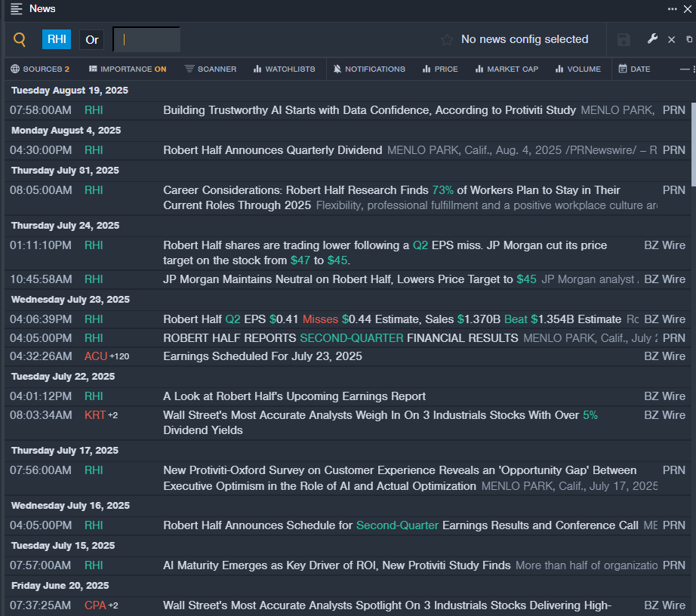Click PRN source on the AI Maturity row

click(674, 565)
